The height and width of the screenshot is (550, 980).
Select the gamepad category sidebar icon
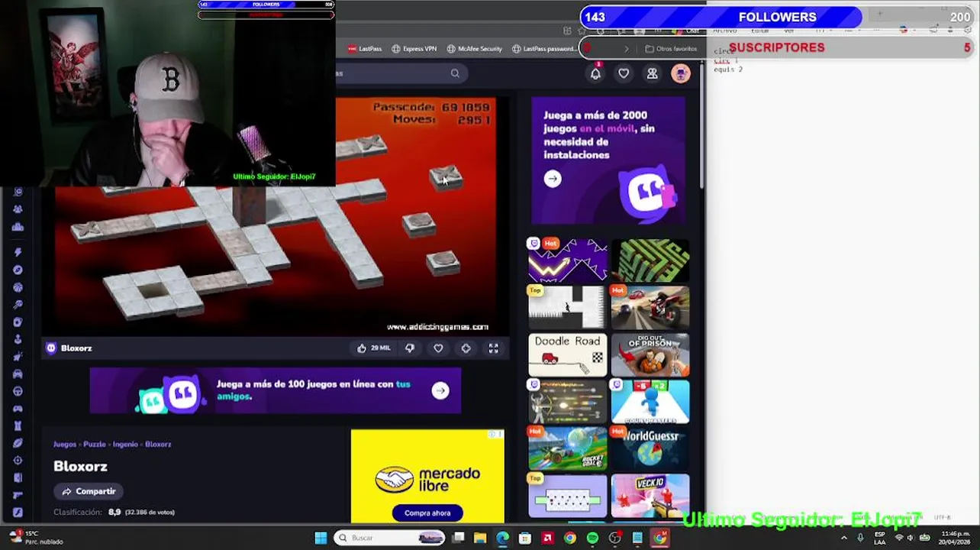(18, 409)
